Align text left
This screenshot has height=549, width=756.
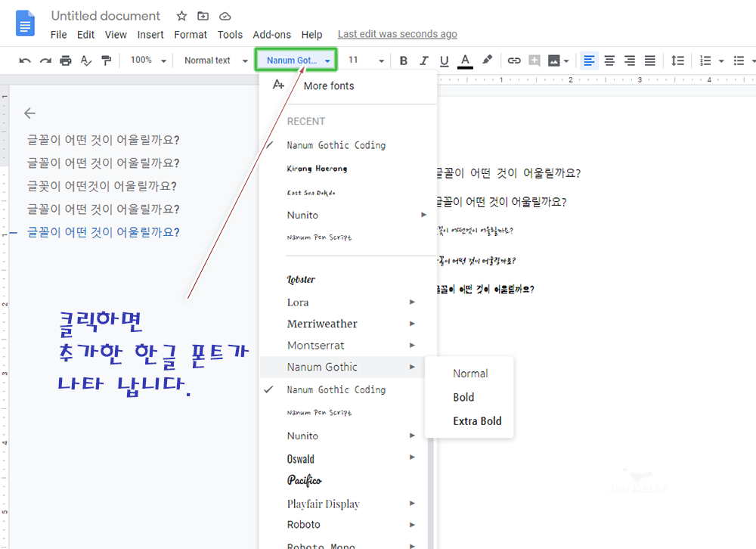(x=589, y=60)
